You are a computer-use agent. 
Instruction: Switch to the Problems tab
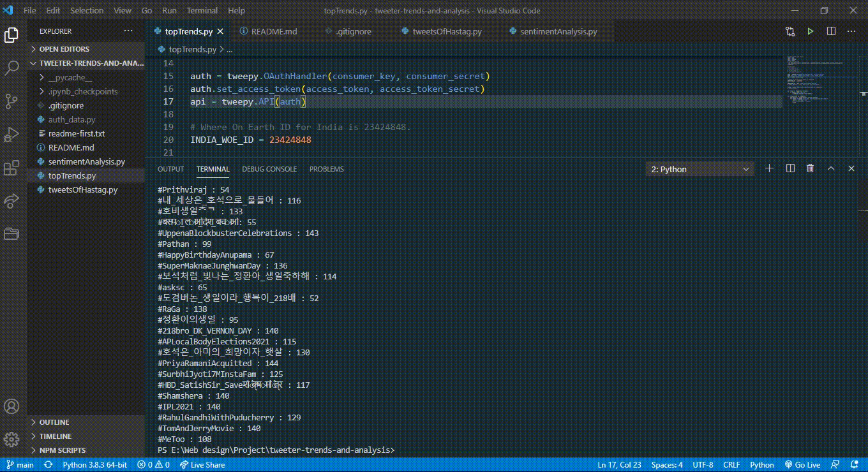[x=327, y=169]
